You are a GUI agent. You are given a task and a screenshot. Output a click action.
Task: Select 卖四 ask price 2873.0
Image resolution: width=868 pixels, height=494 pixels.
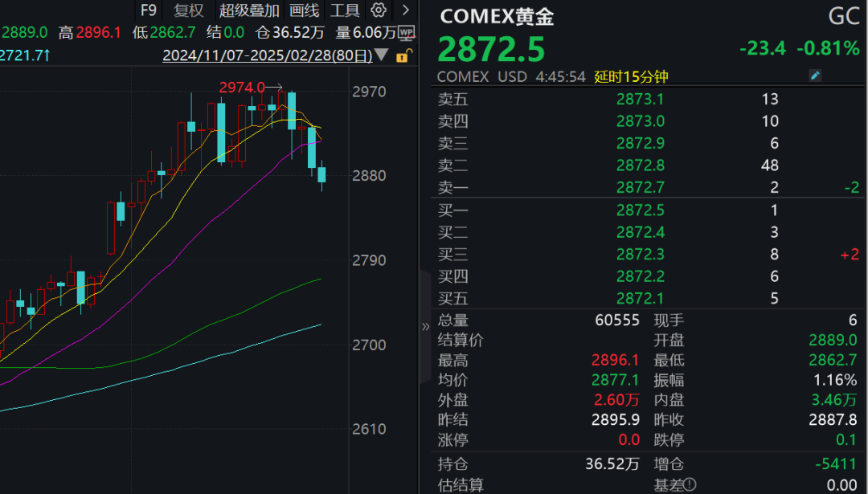coord(640,121)
